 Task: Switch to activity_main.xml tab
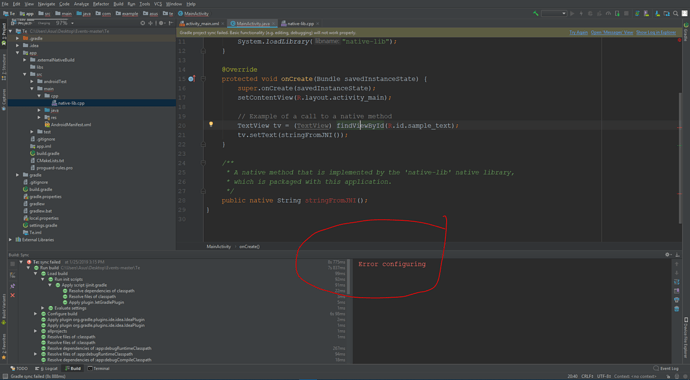(x=202, y=24)
